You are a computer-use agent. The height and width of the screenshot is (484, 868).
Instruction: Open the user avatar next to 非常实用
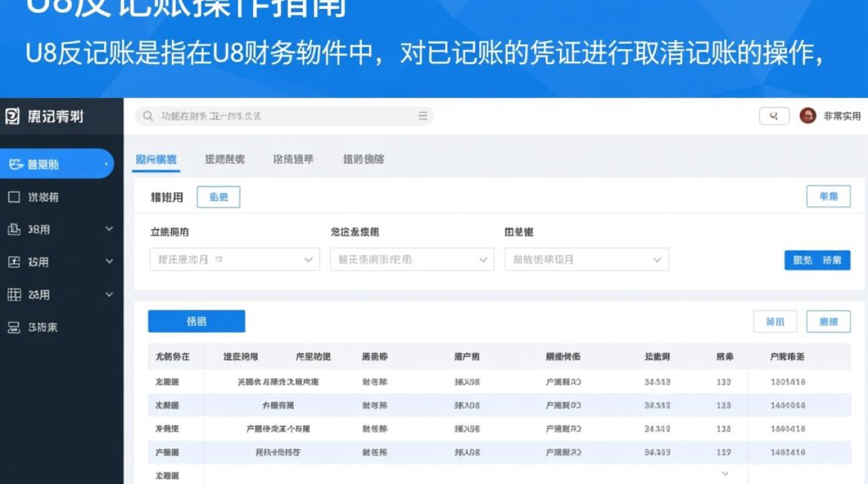coord(807,116)
